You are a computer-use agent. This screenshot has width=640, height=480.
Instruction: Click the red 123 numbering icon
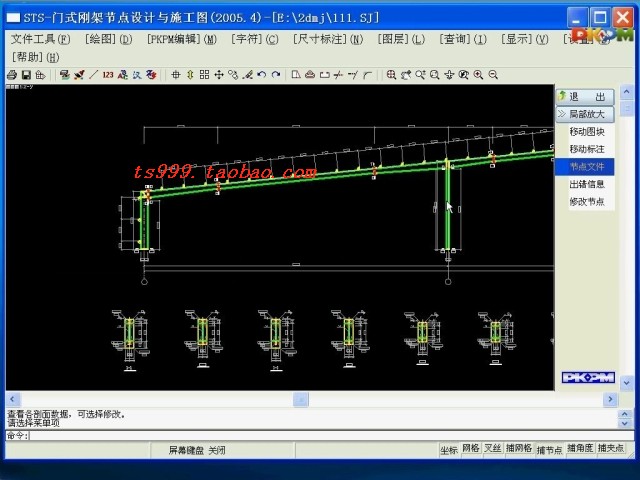point(108,75)
